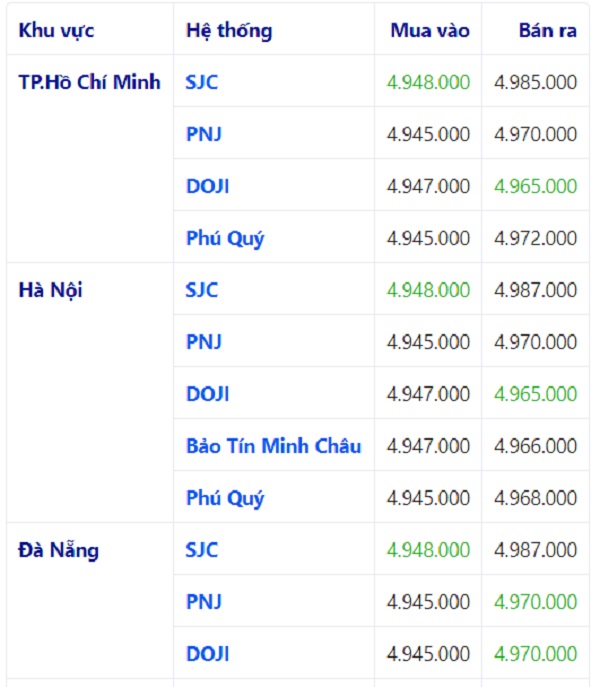This screenshot has height=687, width=600.
Task: Open the SJC link under TP.Hồ Chí Minh
Action: coord(202,82)
